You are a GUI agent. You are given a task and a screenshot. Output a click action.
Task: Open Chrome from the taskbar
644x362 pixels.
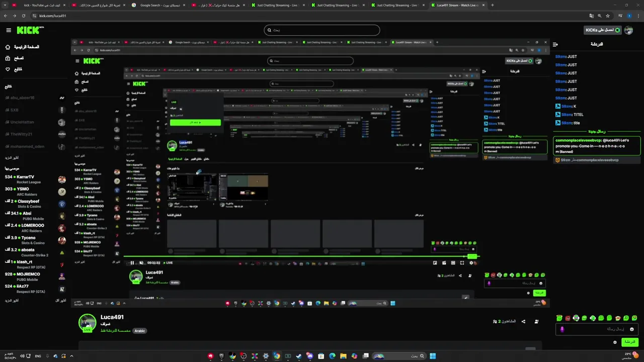[x=277, y=356]
